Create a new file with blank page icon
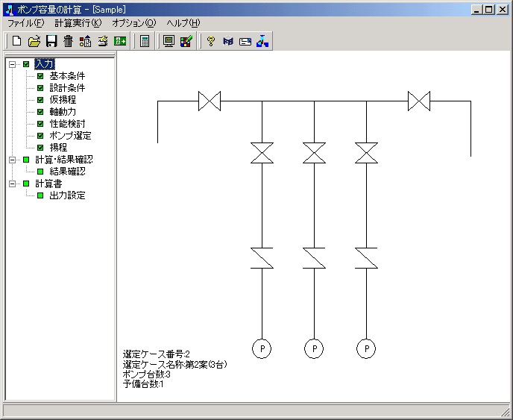Viewport: 513px width, 420px height. click(17, 41)
